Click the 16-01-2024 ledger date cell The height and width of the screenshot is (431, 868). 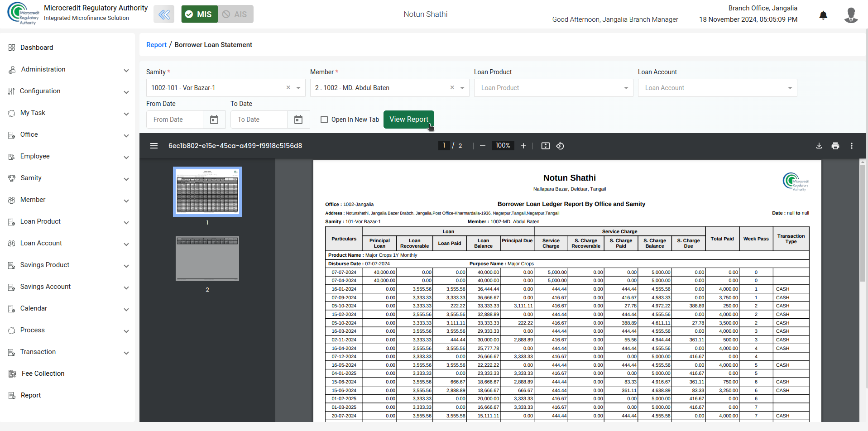click(344, 289)
